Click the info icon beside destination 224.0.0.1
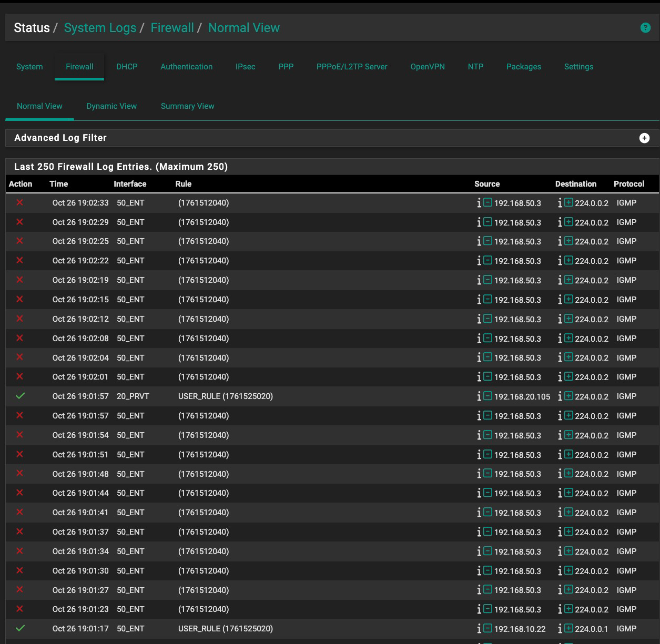 click(560, 629)
